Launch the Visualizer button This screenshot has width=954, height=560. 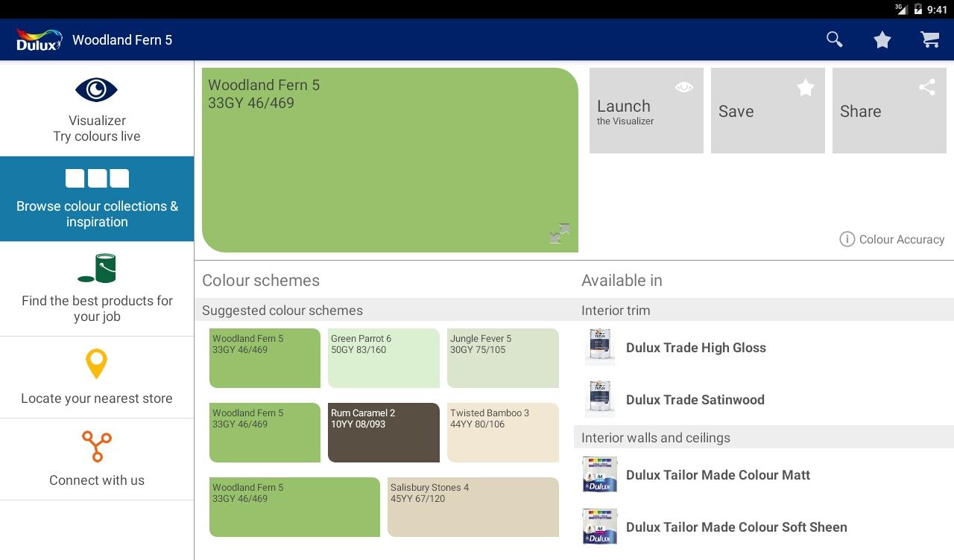(646, 111)
